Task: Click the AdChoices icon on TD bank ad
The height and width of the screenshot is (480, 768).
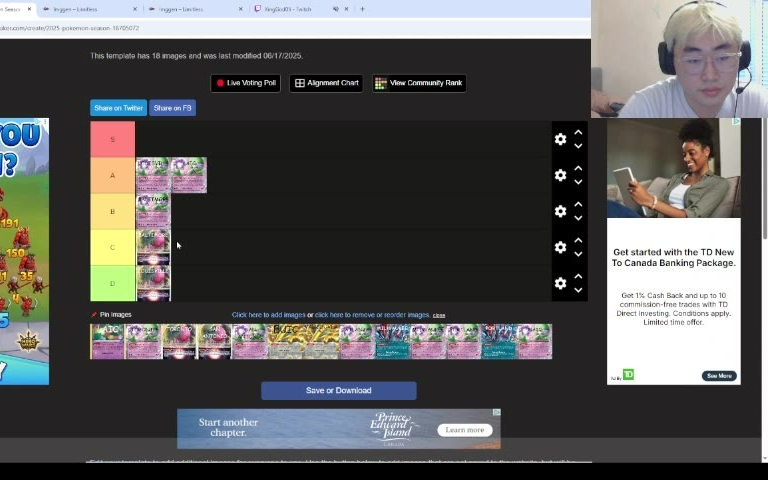Action: tap(736, 121)
